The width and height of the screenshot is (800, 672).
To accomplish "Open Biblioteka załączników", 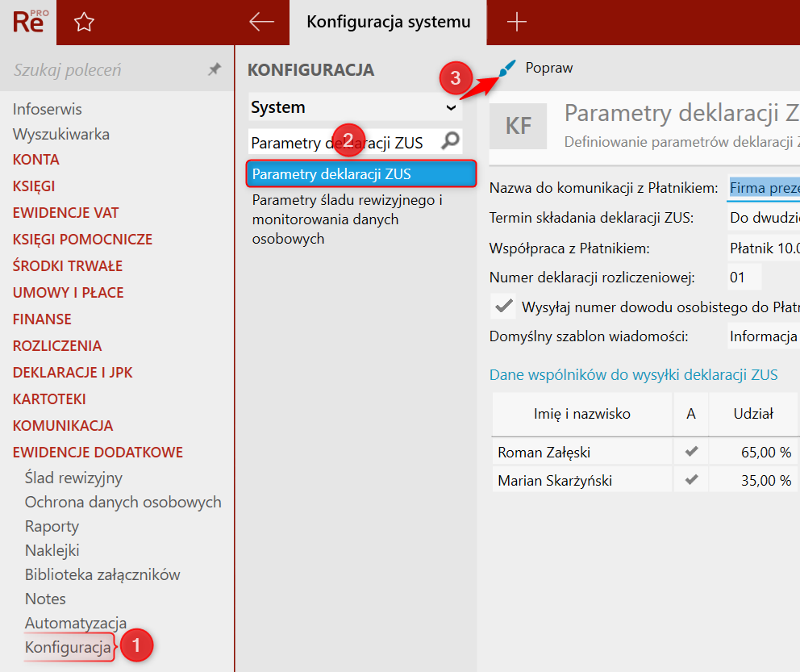I will [102, 574].
